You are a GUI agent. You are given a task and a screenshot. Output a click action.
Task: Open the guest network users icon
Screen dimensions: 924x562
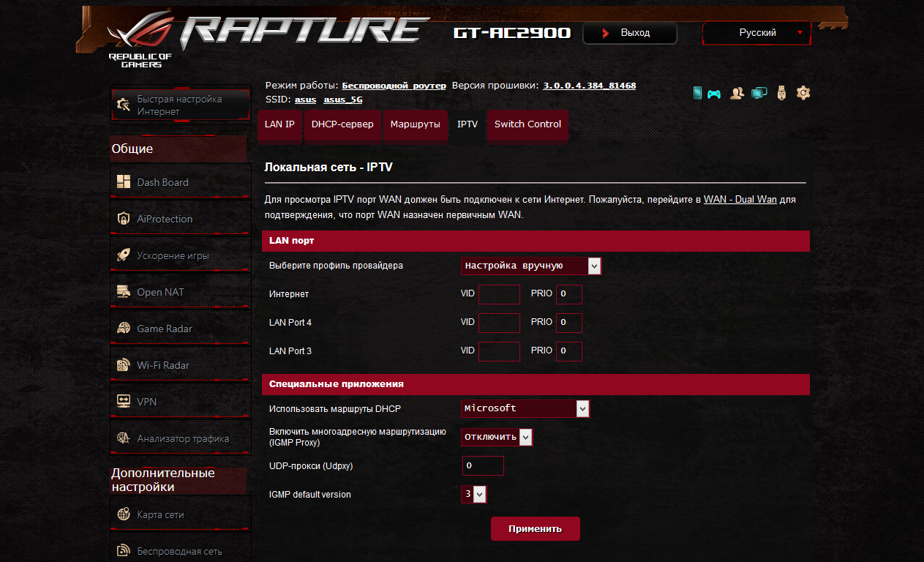pos(737,93)
